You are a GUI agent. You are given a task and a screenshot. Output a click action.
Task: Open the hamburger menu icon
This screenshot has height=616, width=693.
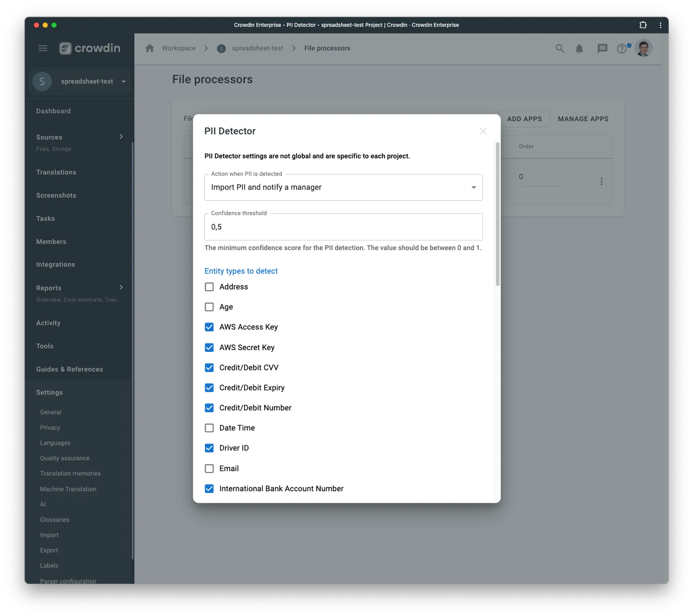click(x=43, y=48)
